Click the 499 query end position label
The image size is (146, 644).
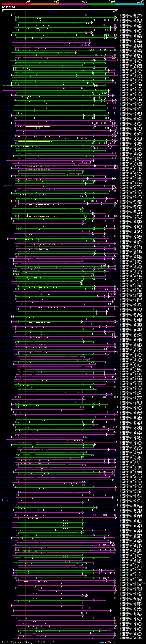pyautogui.click(x=115, y=11)
